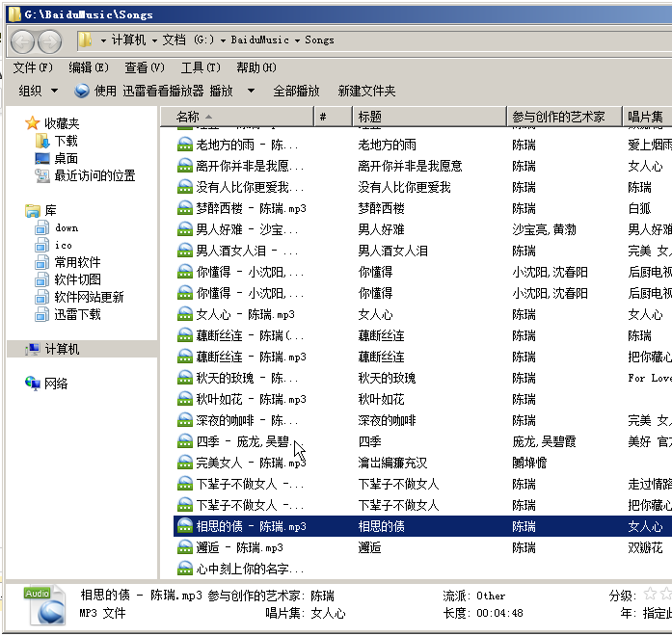Sort by the 标题 column header

[429, 117]
